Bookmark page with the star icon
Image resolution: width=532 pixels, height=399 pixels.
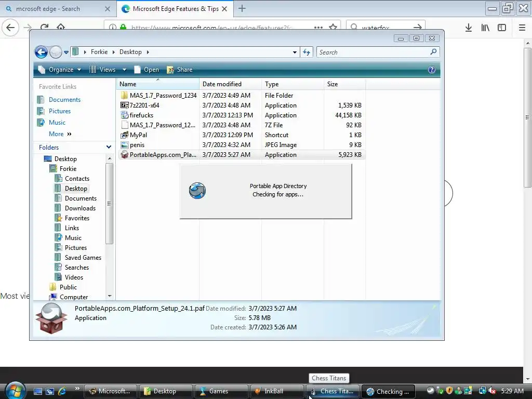click(333, 28)
